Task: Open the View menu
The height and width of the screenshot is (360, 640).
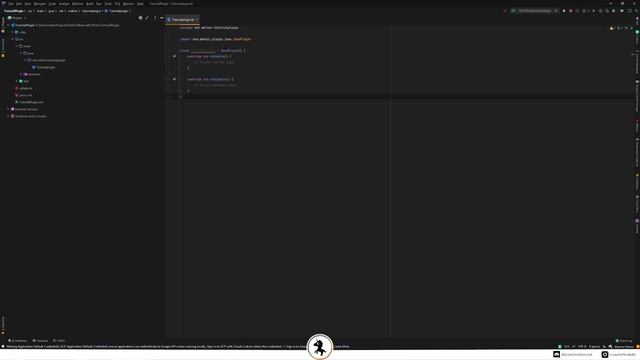Action: point(28,4)
